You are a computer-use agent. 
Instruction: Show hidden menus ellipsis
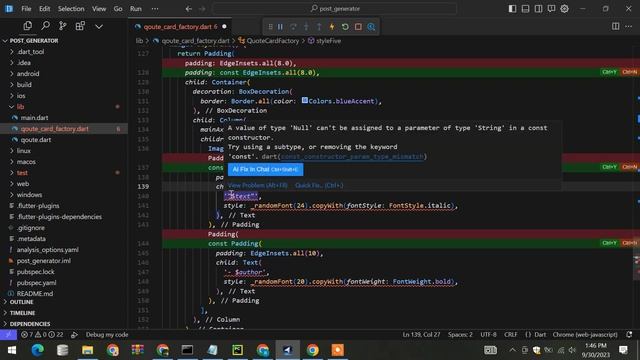pos(155,9)
